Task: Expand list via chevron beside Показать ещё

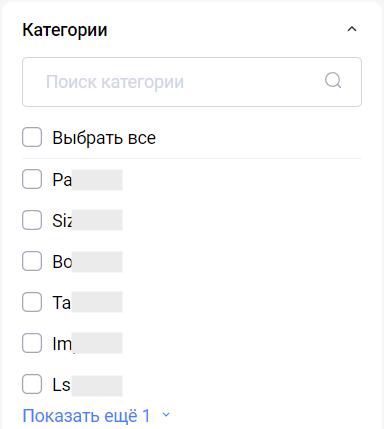Action: coord(166,415)
